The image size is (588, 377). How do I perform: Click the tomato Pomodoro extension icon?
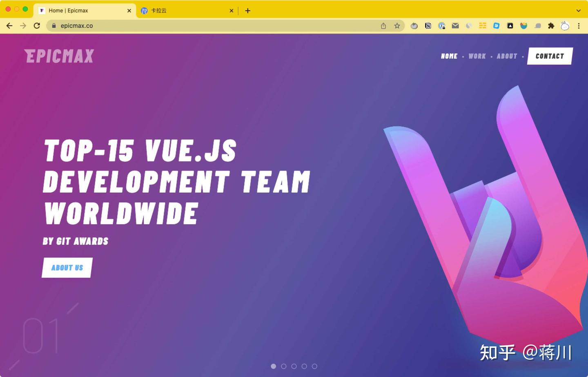click(414, 25)
